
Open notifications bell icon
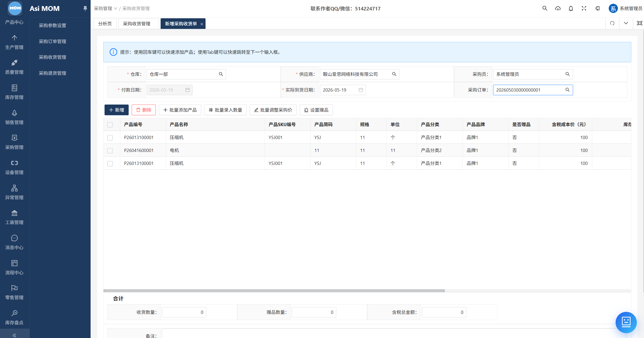[x=571, y=8]
